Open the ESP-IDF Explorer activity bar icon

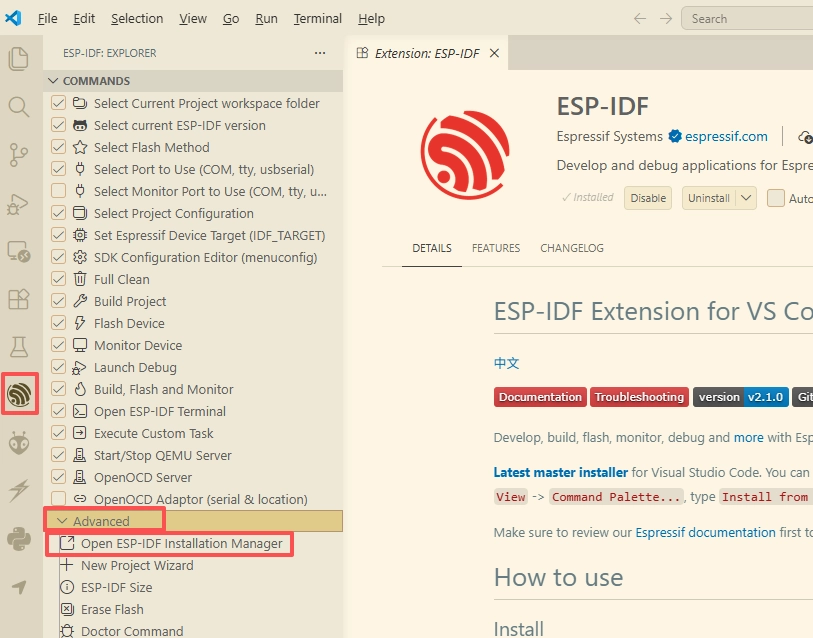19,394
